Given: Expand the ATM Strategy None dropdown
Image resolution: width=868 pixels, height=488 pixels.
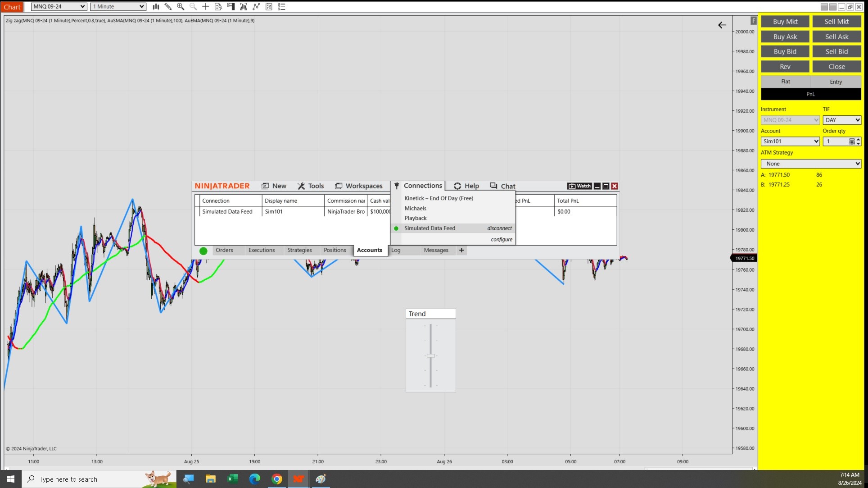Looking at the screenshot, I should (x=857, y=164).
